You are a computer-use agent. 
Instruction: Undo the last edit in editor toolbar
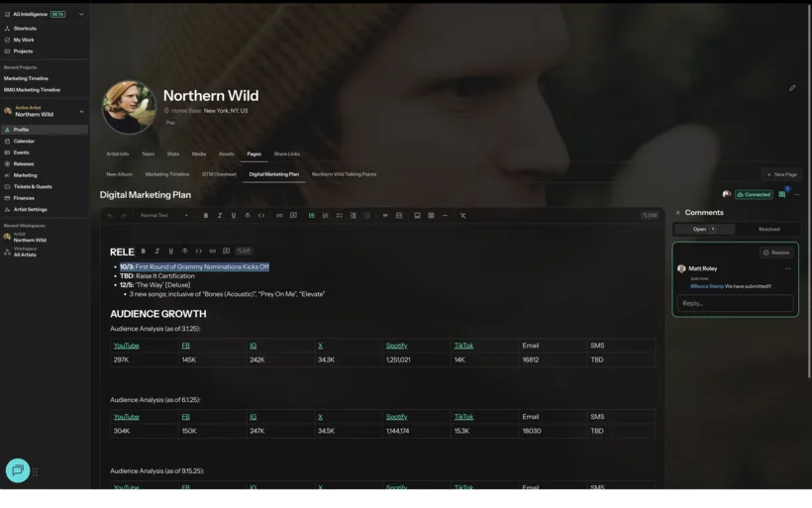coord(110,216)
